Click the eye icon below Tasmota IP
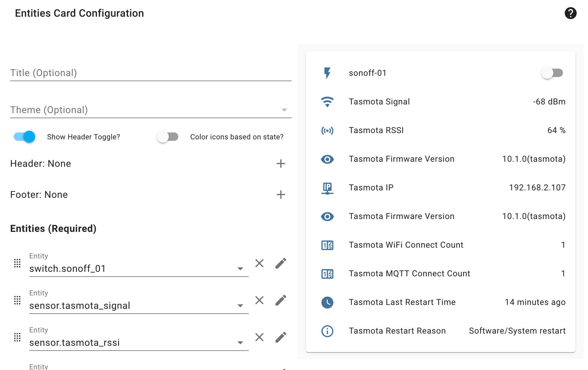This screenshot has width=588, height=370. [327, 216]
